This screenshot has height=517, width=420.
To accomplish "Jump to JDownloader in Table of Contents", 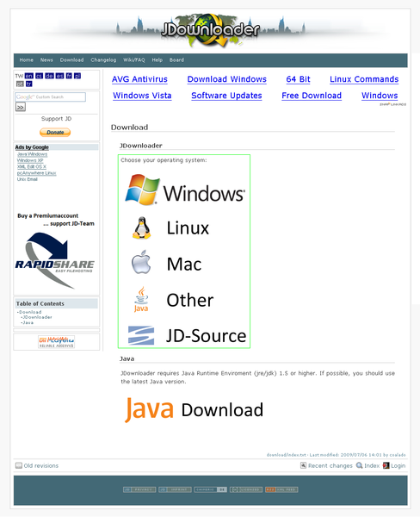I will 37,317.
